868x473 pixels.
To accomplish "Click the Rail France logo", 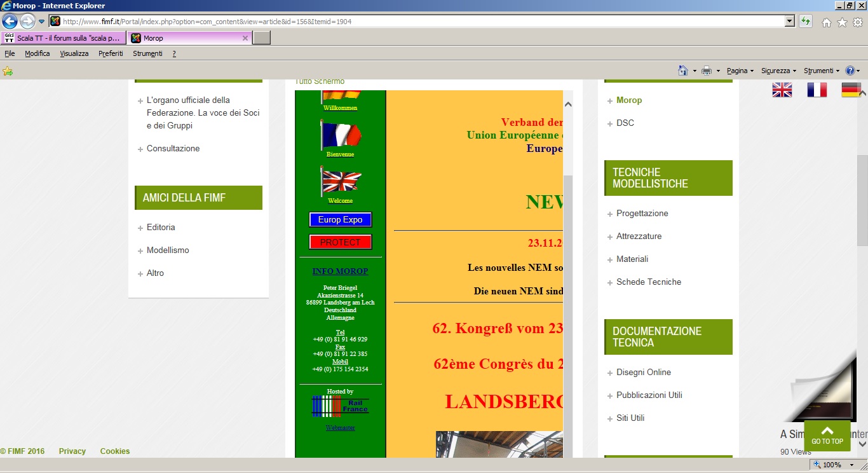I will click(x=340, y=406).
